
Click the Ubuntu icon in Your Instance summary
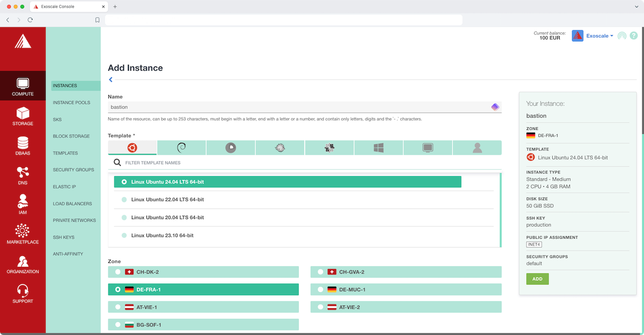click(531, 157)
